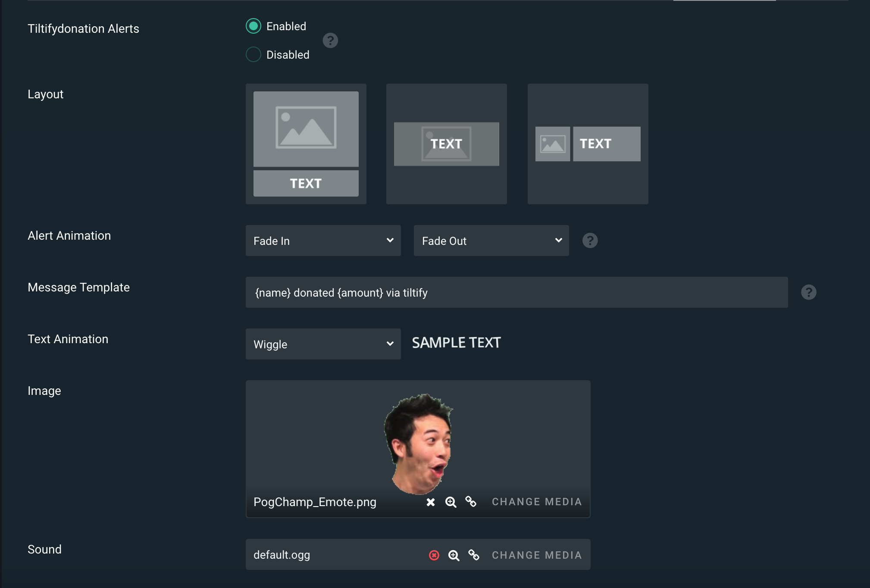Choose image-beside-text layout thumbnail
Screen dimensions: 870x588
point(588,144)
